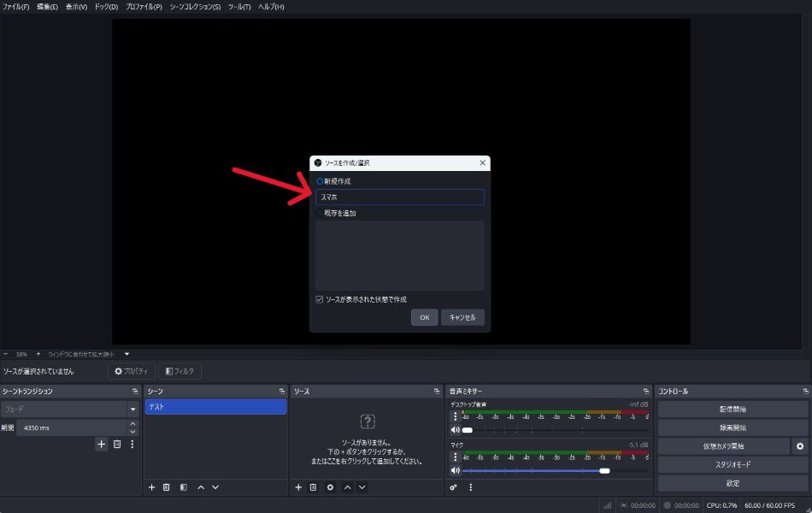Open advanced audio properties gears icon
The width and height of the screenshot is (812, 513).
click(454, 487)
